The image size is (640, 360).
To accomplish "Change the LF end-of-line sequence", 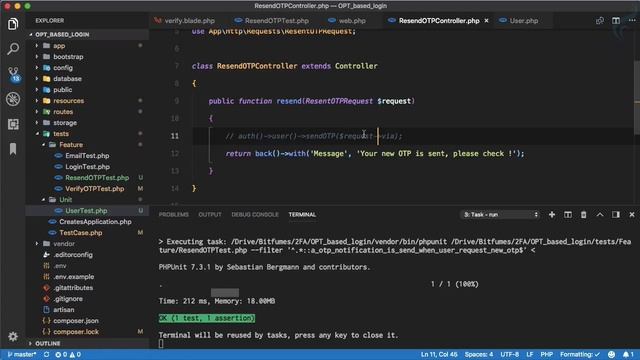I will click(529, 355).
